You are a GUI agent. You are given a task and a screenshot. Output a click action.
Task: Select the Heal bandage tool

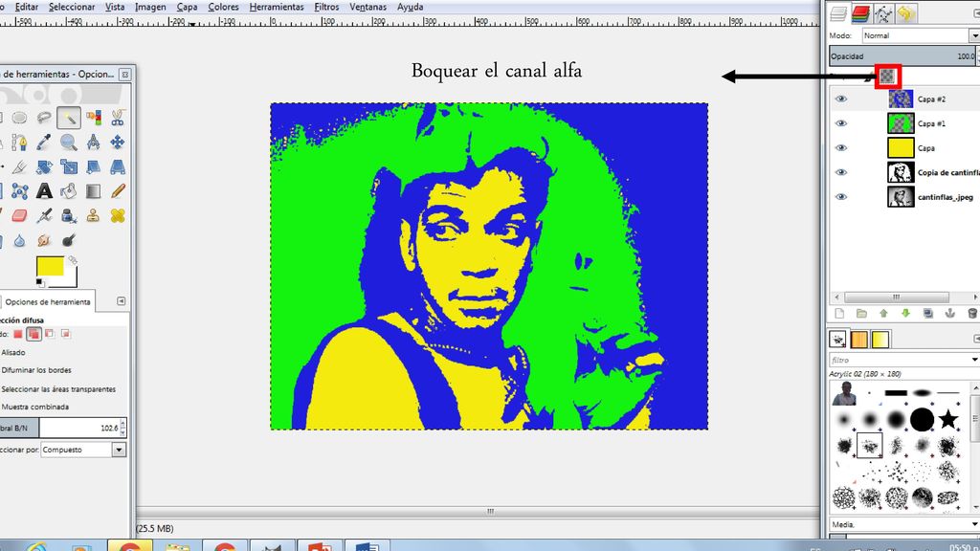[118, 215]
